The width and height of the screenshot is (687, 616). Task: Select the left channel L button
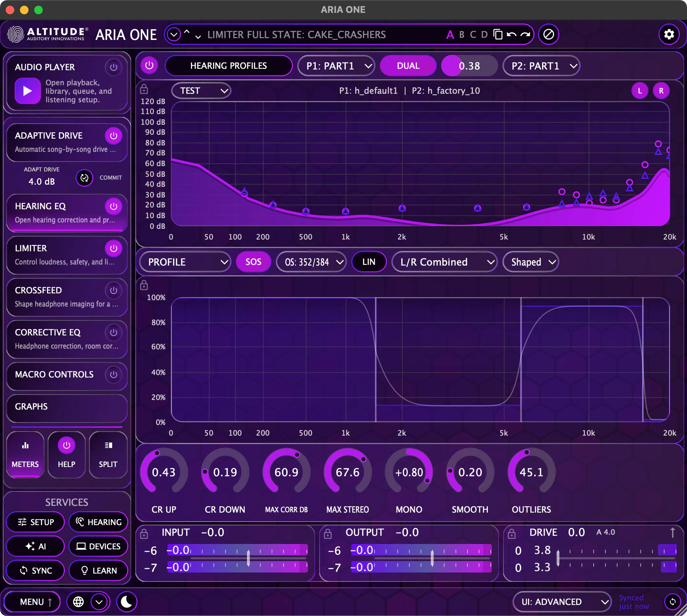click(640, 91)
